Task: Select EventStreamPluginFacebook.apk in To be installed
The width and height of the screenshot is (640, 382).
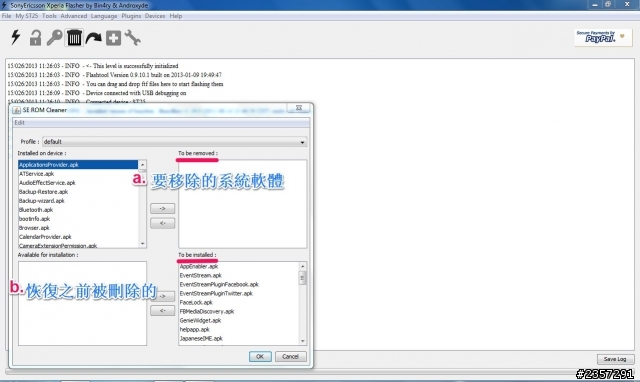Action: tap(239, 284)
